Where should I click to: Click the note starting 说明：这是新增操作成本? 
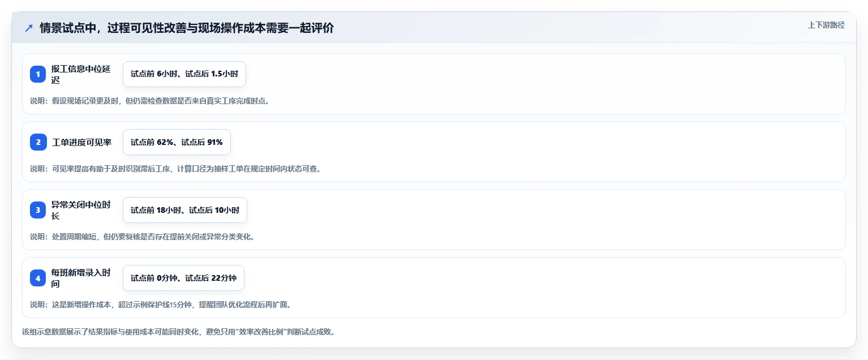coord(161,305)
